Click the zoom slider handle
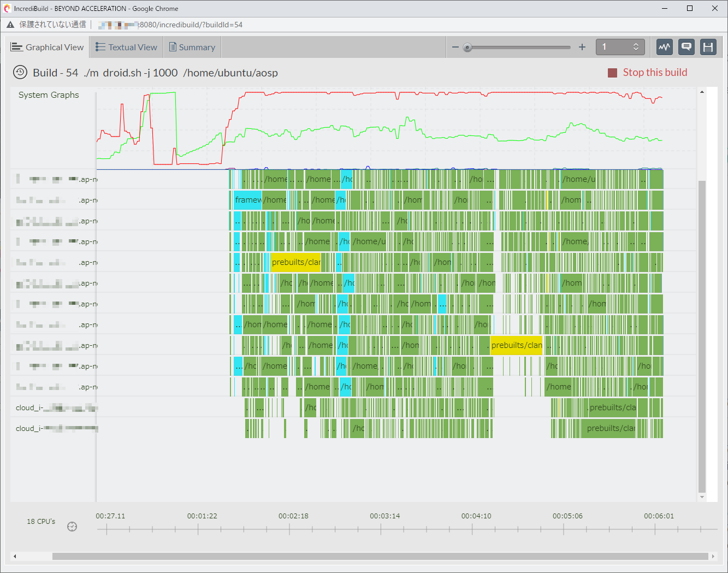This screenshot has height=573, width=728. click(467, 48)
